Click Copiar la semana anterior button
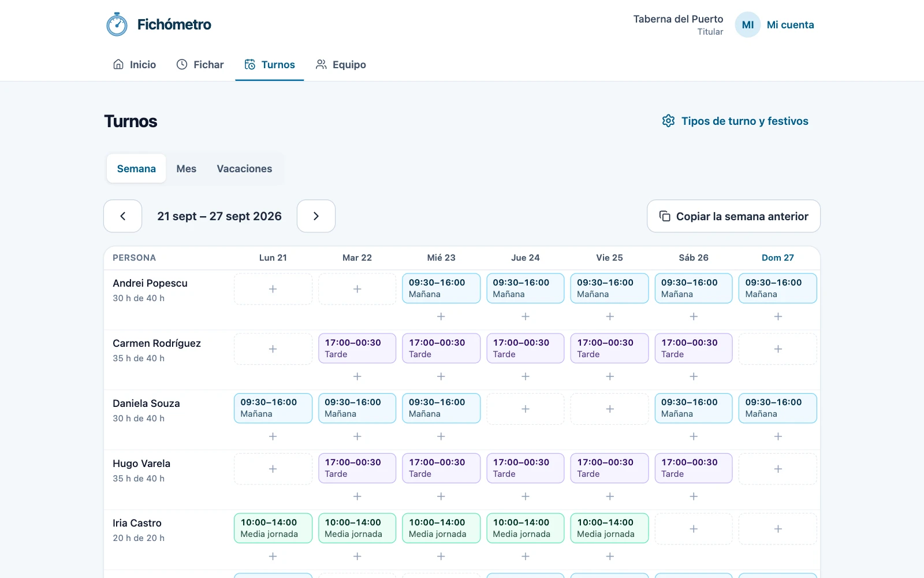The height and width of the screenshot is (578, 924). coord(733,216)
